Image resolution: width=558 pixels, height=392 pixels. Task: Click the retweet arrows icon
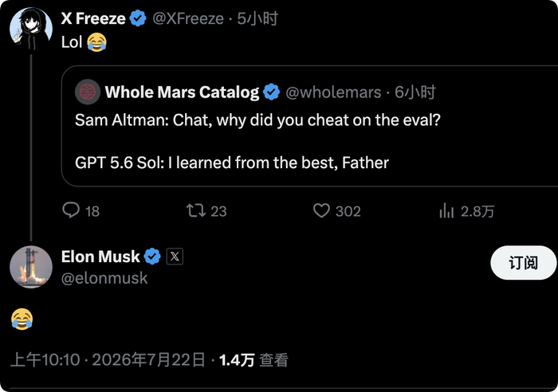point(196,210)
